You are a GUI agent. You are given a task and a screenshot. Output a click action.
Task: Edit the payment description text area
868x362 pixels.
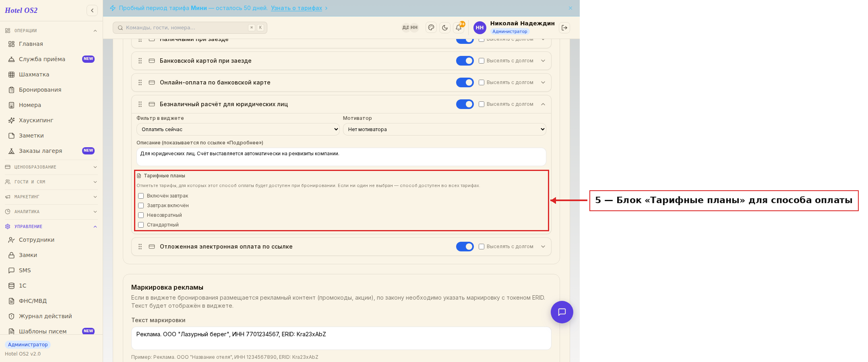[341, 157]
